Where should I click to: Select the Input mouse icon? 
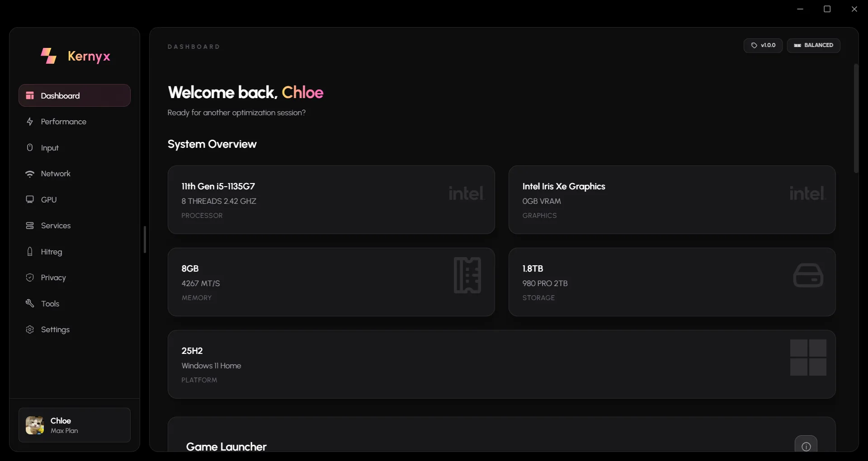pyautogui.click(x=30, y=148)
